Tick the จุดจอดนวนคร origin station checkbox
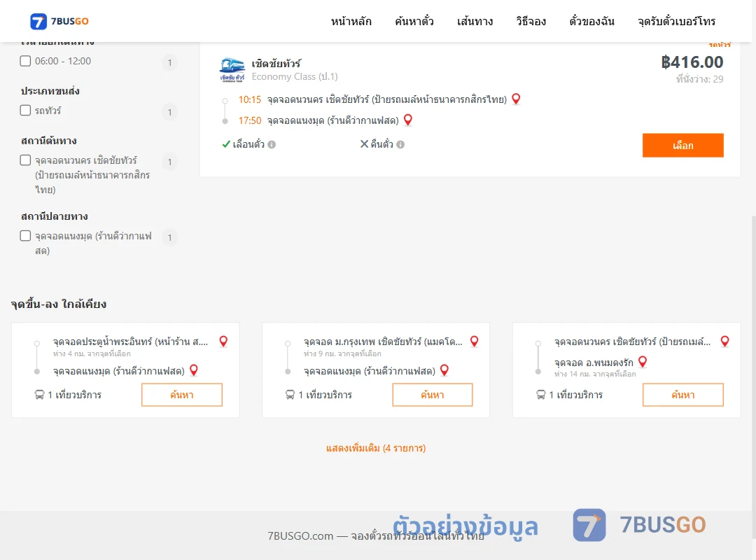The image size is (756, 560). [x=26, y=160]
